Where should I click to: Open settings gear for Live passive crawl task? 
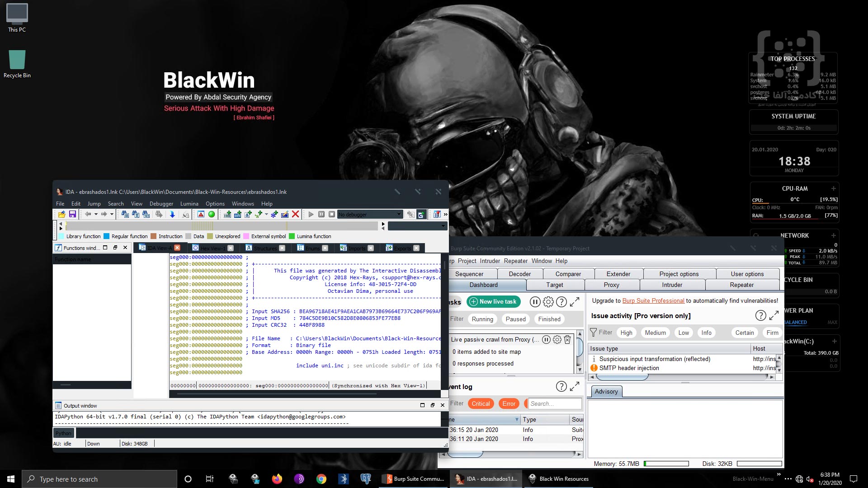coord(557,339)
